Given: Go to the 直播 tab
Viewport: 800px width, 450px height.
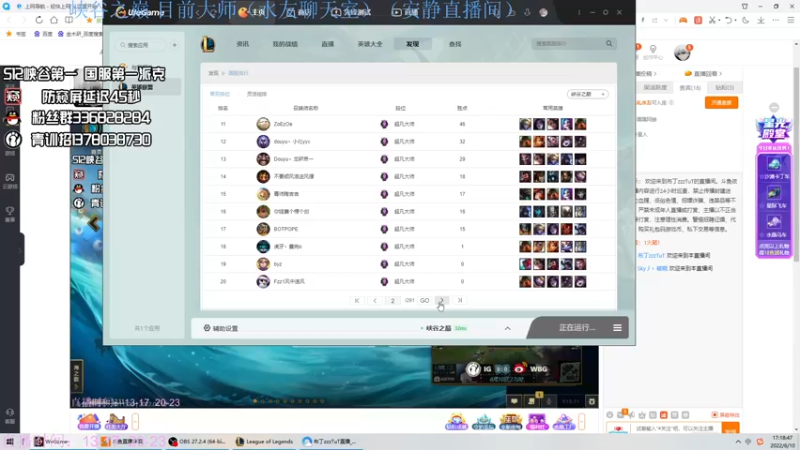Looking at the screenshot, I should point(328,44).
